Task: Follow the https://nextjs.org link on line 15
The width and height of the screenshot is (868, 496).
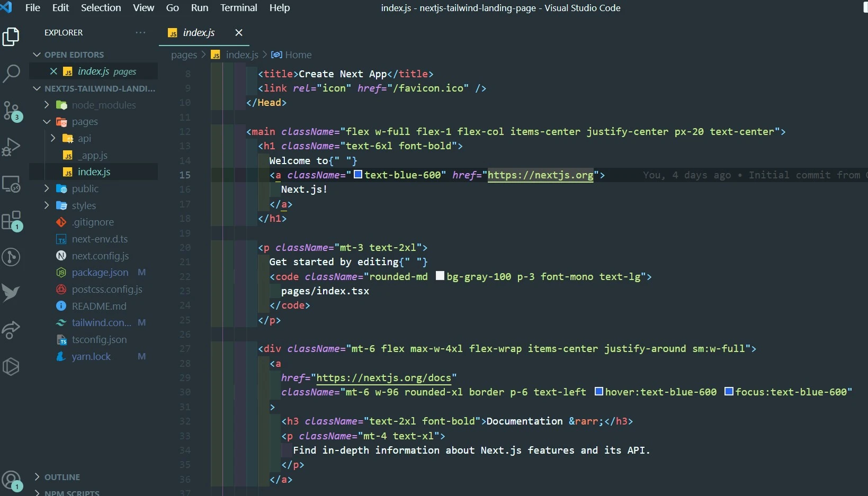Action: tap(540, 175)
